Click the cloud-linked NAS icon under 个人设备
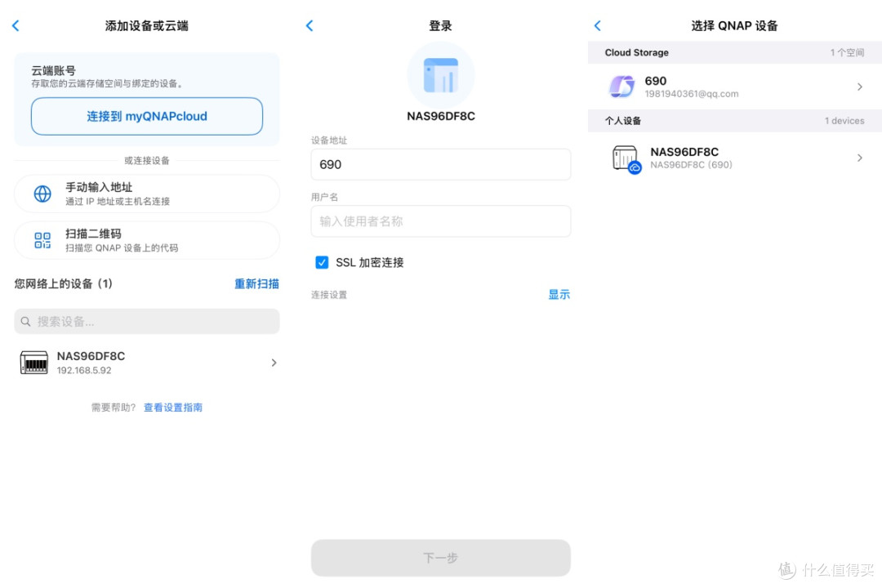 coord(626,159)
